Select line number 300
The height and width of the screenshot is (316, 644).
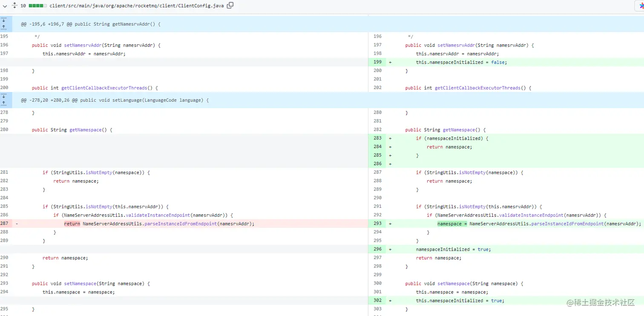[377, 283]
